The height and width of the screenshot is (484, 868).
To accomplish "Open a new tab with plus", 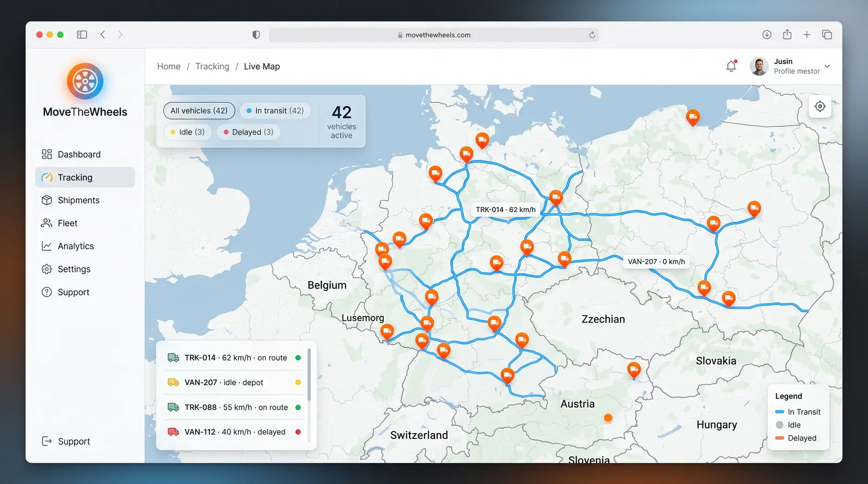I will click(807, 35).
